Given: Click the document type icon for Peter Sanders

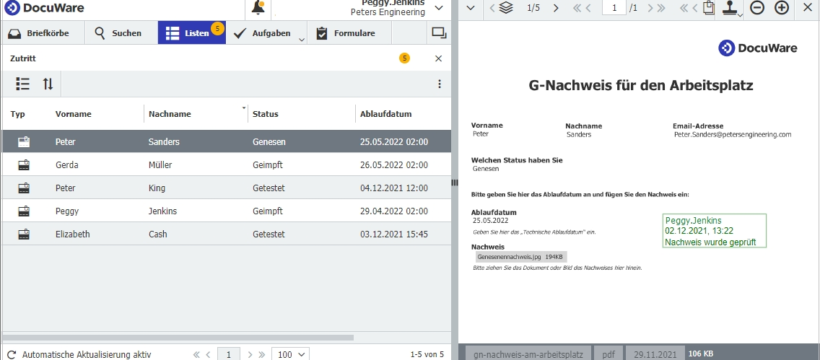Looking at the screenshot, I should tap(24, 142).
